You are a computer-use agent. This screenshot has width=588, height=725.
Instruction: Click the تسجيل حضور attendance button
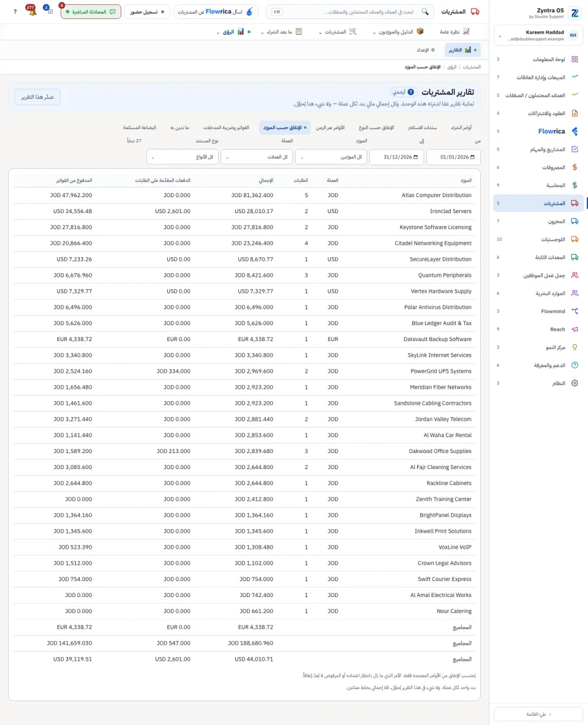[x=147, y=12]
